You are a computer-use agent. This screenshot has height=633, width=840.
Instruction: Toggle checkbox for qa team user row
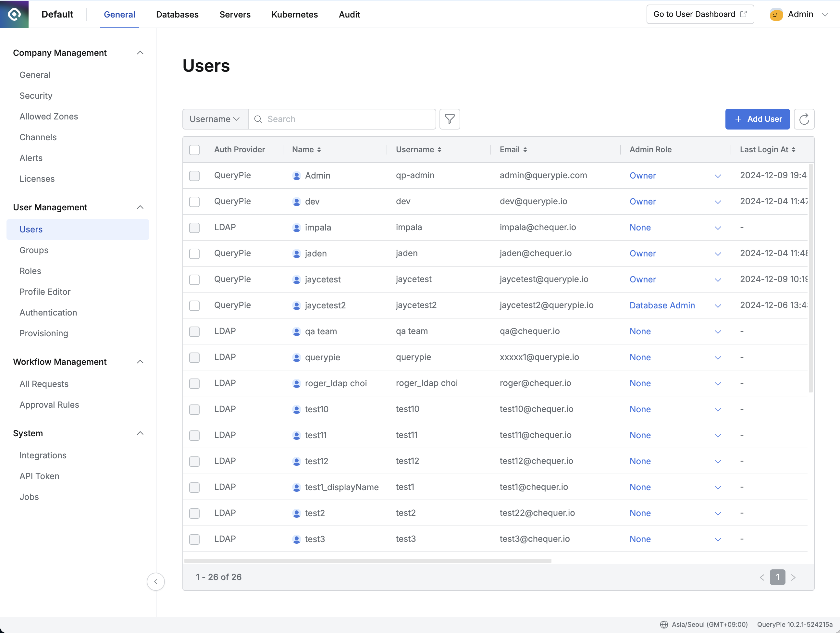pyautogui.click(x=195, y=331)
